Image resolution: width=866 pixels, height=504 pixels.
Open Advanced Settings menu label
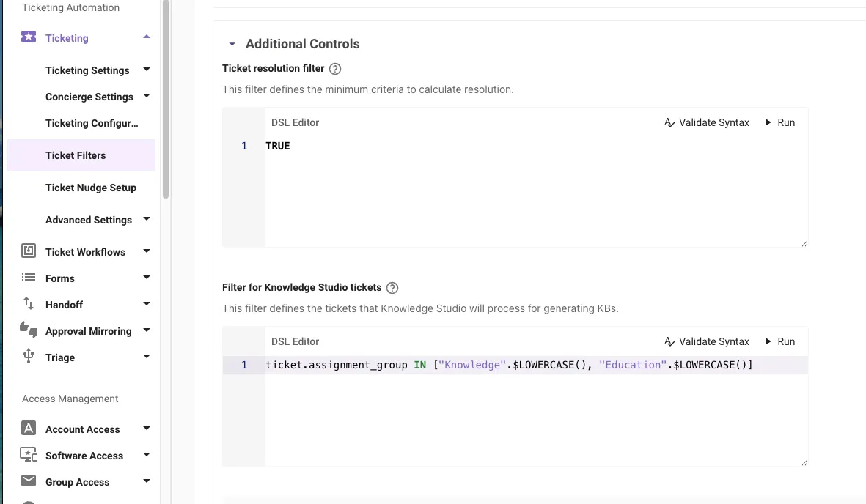[x=89, y=220]
